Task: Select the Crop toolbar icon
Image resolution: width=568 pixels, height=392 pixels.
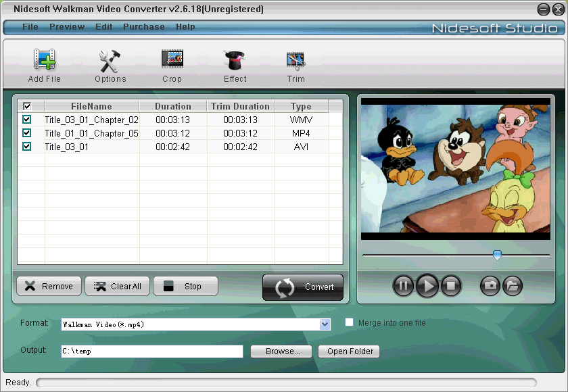Action: 172,59
